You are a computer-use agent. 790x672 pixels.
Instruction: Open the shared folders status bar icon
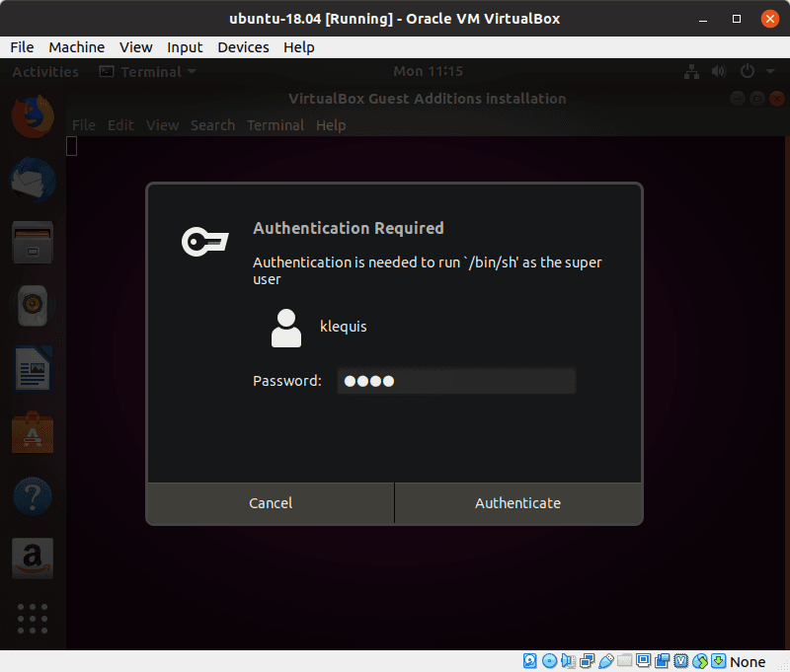(625, 660)
